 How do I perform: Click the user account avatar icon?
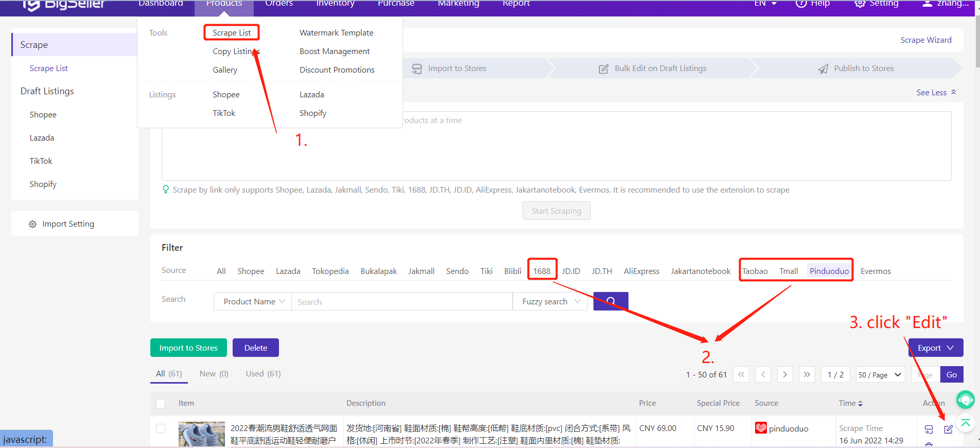coord(927,4)
